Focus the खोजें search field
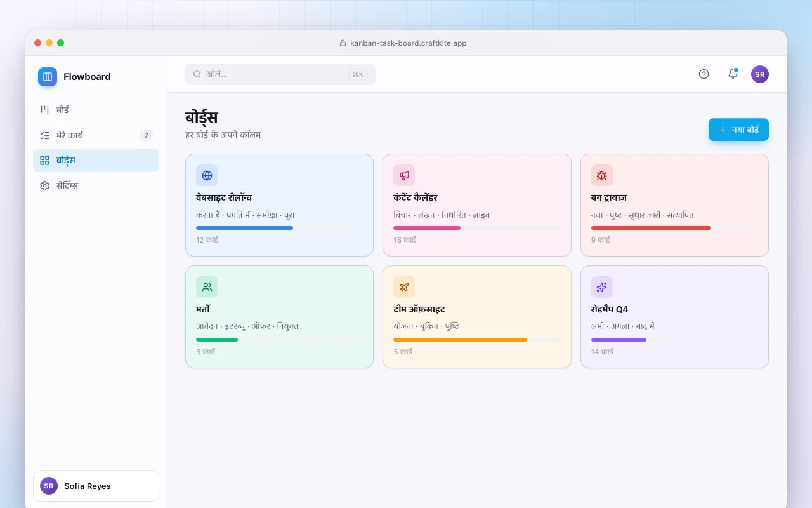812x508 pixels. coord(280,74)
